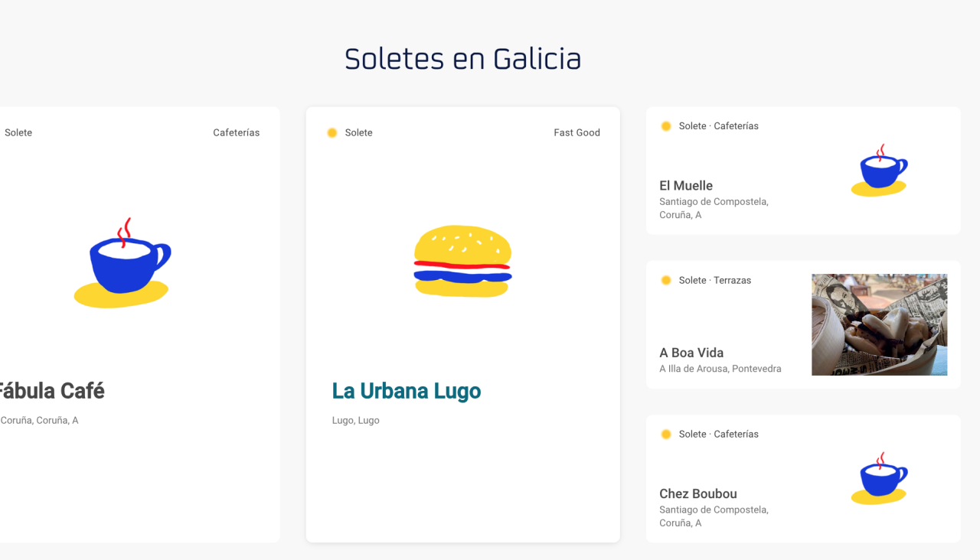
Task: Click the Solete · Terrazas label
Action: (715, 281)
